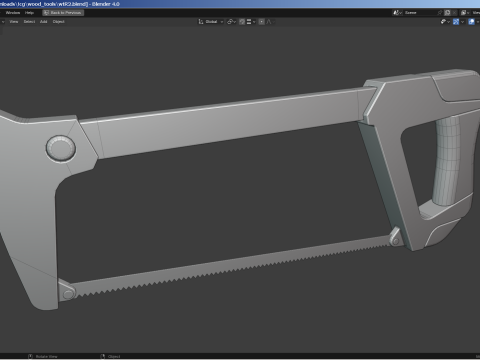
Task: Click the new scene icon
Action: (x=447, y=13)
